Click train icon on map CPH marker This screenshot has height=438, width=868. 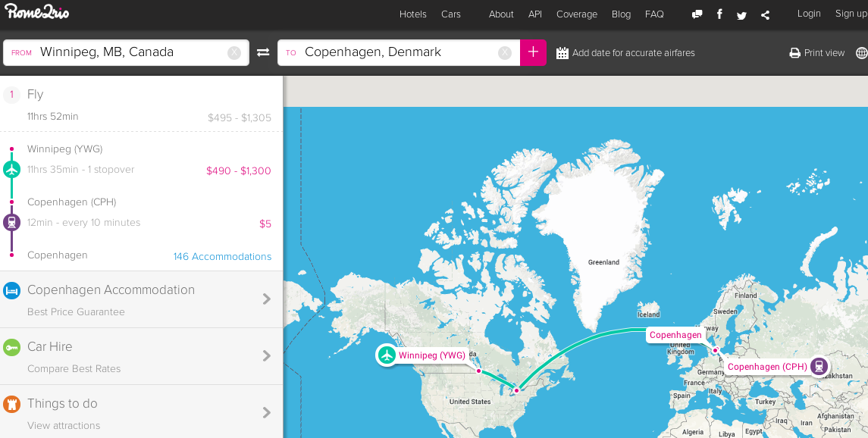[x=819, y=366]
